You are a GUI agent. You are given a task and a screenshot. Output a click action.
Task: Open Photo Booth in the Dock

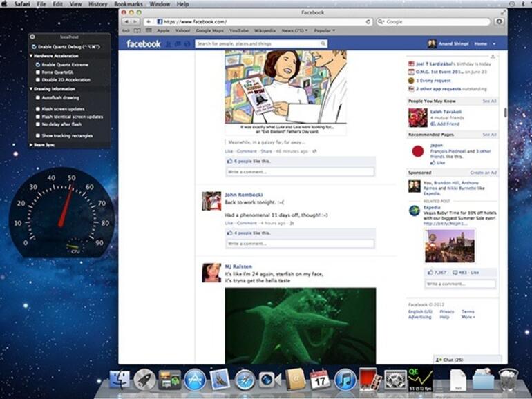click(370, 379)
